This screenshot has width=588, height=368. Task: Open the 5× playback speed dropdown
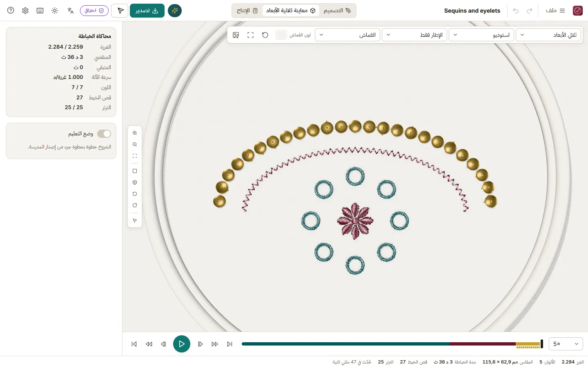pyautogui.click(x=566, y=344)
